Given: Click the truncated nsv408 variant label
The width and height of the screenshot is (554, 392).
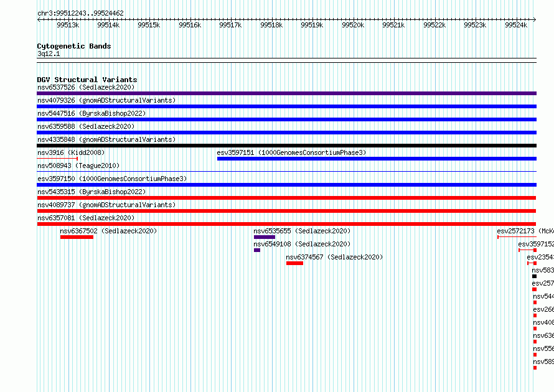Looking at the screenshot, I should point(543,322).
